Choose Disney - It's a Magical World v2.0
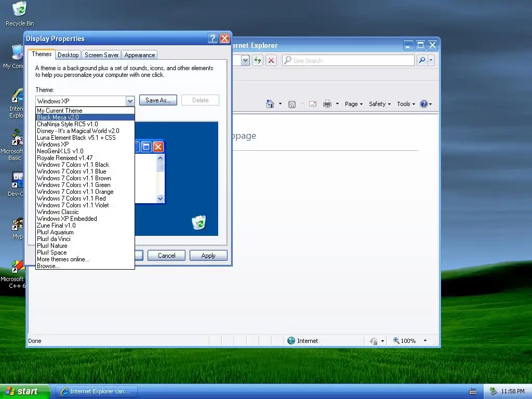 point(85,131)
